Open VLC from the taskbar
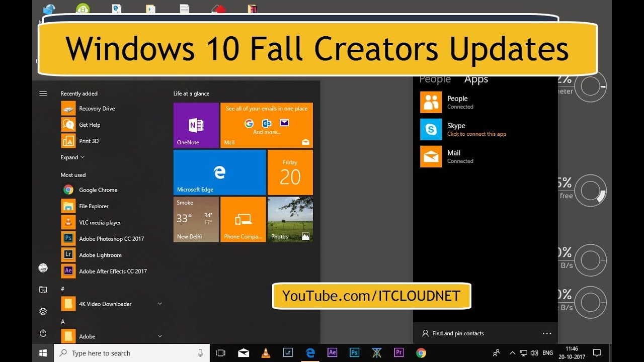 pos(266,353)
